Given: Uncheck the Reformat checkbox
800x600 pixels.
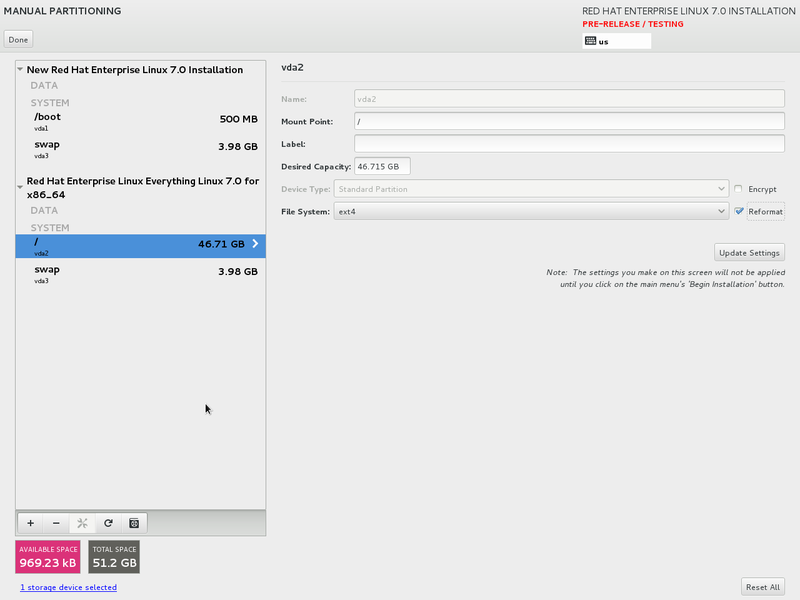Looking at the screenshot, I should (x=739, y=211).
